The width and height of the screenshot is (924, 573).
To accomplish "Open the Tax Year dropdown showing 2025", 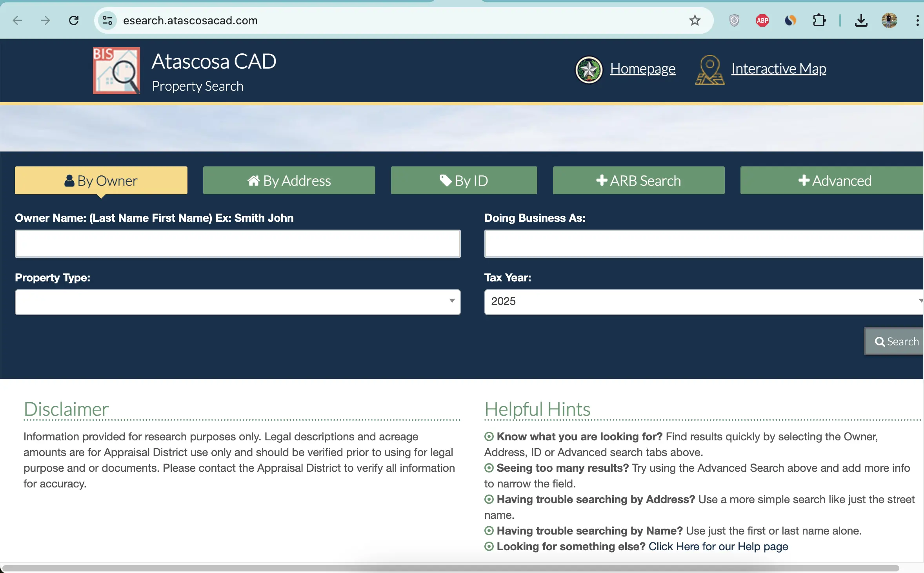I will [x=704, y=302].
